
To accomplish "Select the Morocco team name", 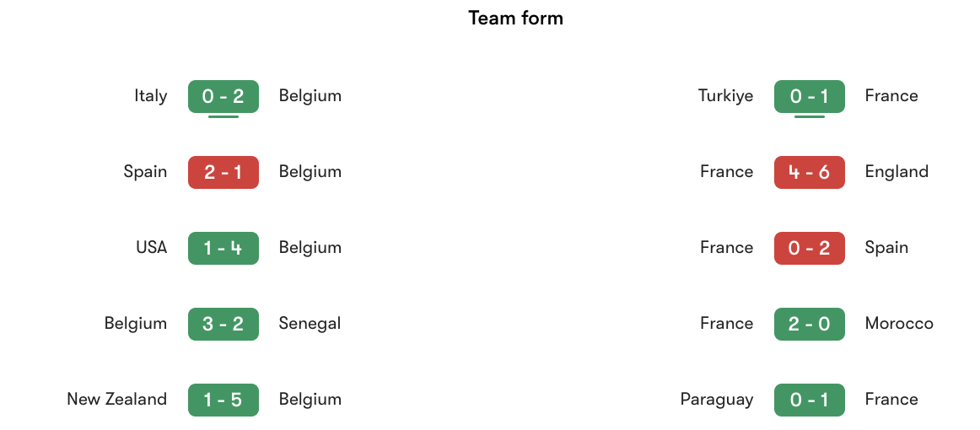I will [899, 323].
